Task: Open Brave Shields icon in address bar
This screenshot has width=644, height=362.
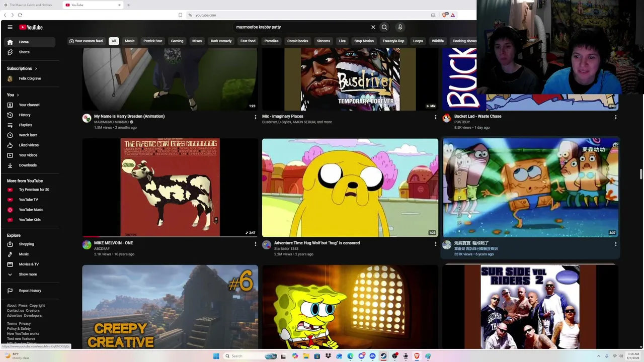Action: [445, 15]
